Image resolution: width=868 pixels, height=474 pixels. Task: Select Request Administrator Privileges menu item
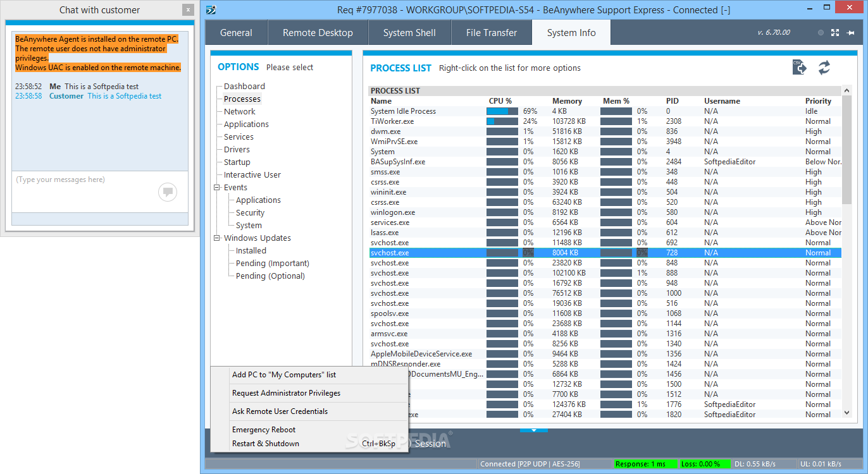(x=309, y=393)
